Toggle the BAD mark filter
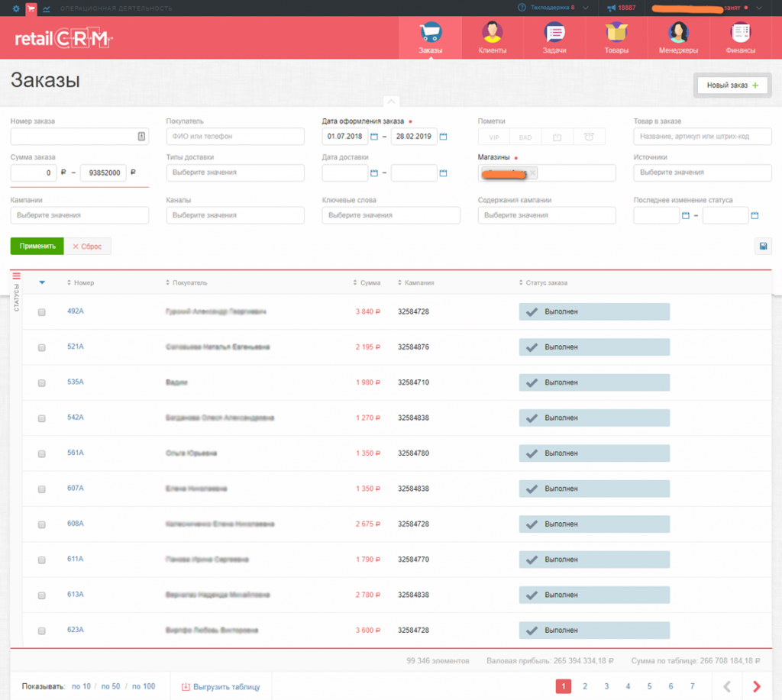 click(x=525, y=137)
